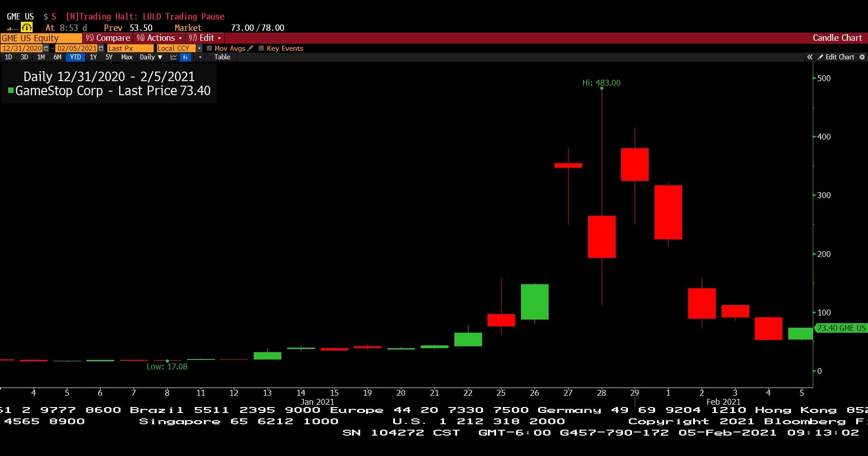This screenshot has height=456, width=868.
Task: Click the end date field 02/05/2021
Action: click(x=77, y=48)
